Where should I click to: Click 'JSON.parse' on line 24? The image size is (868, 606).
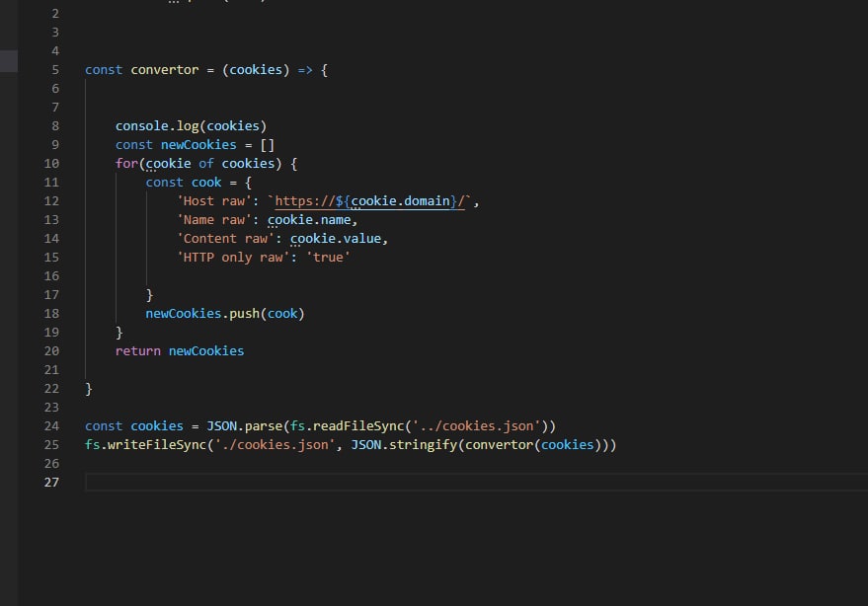[x=244, y=426]
